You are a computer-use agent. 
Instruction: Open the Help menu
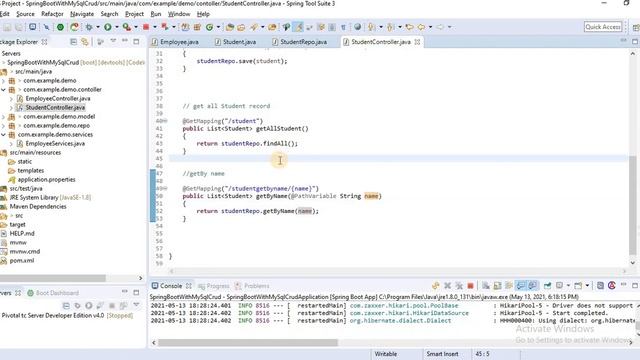203,14
